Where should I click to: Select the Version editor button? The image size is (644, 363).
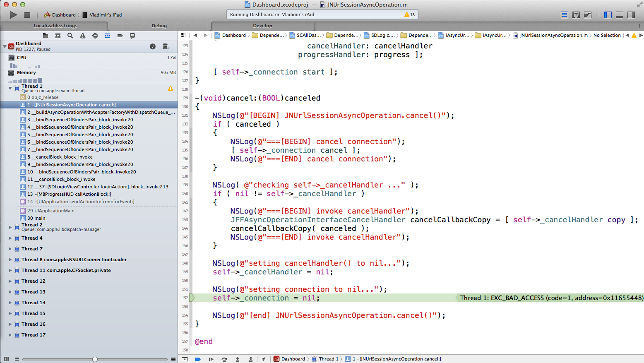click(588, 15)
